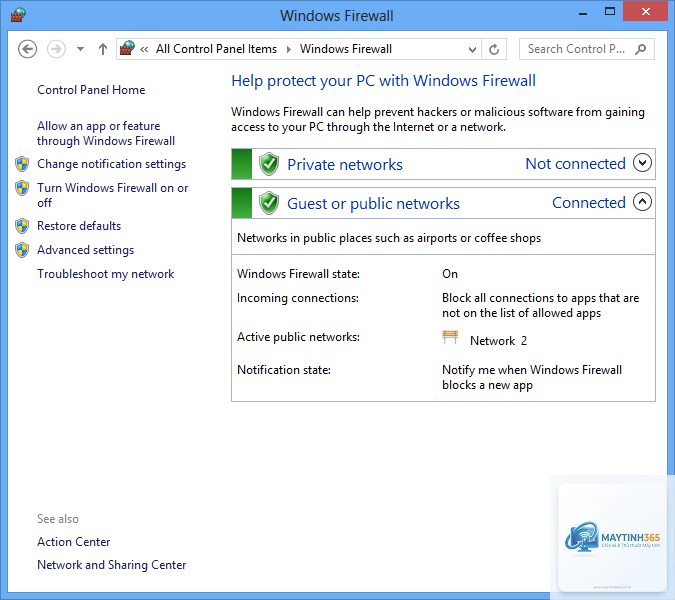Click the Private networks heading
This screenshot has height=600, width=675.
pyautogui.click(x=345, y=165)
